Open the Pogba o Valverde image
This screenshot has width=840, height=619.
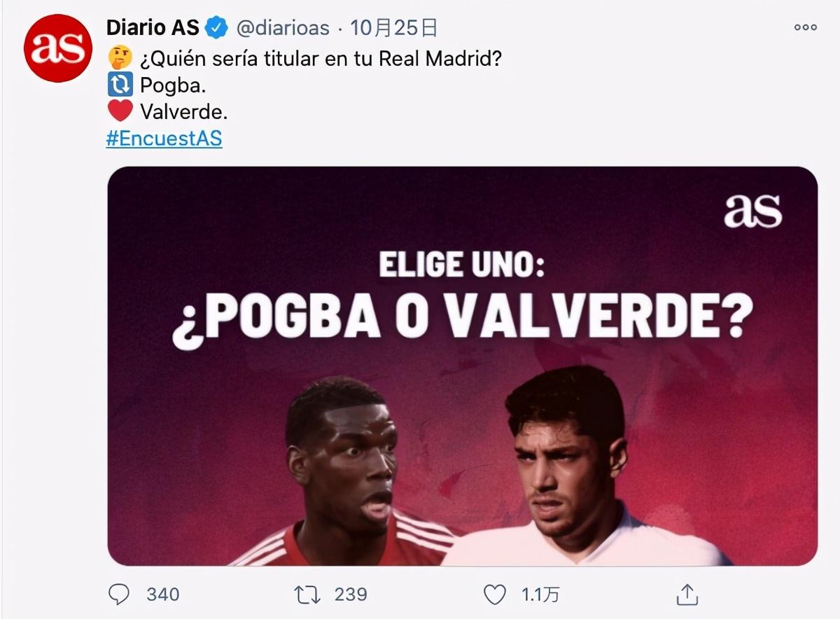click(462, 366)
